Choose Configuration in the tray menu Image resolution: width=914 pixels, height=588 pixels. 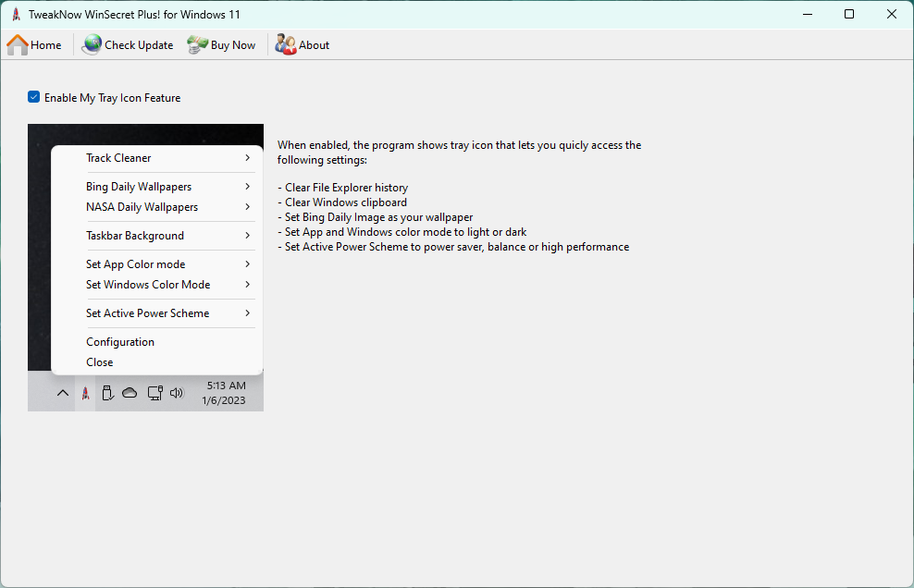click(120, 342)
